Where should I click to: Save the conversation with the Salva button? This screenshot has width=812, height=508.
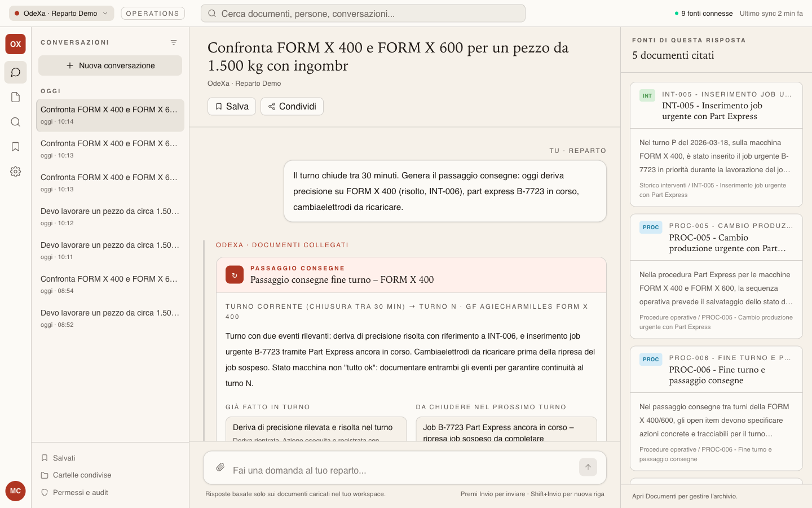coord(231,106)
